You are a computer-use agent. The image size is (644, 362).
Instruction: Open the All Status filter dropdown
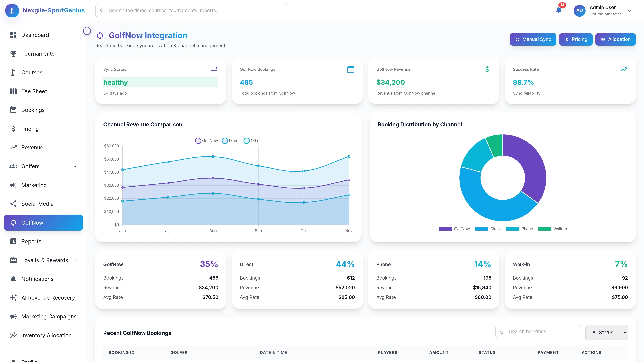[606, 333]
